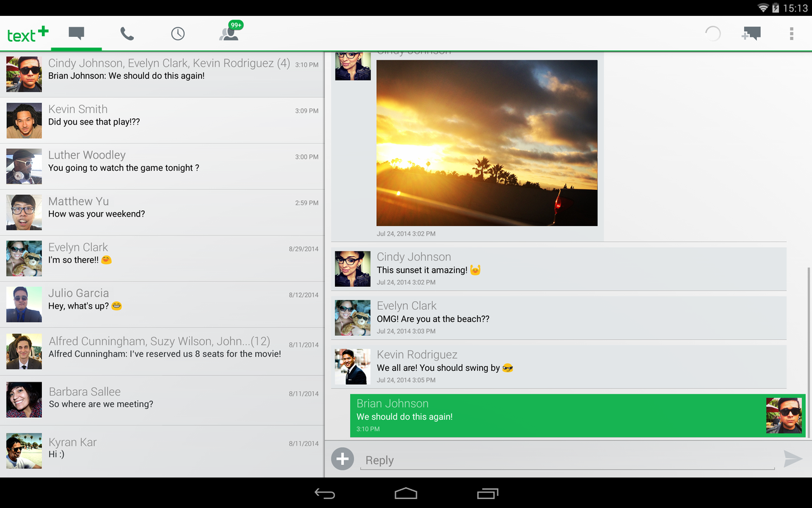Tap Luther Woodley's avatar in list
The image size is (812, 508).
point(24,166)
